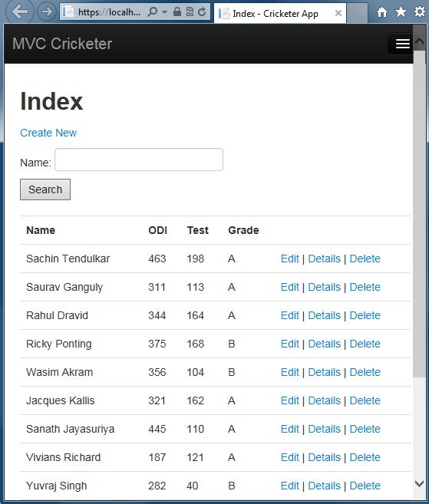This screenshot has height=504, width=429.
Task: Delete Wasim Akram's record
Action: pos(365,372)
